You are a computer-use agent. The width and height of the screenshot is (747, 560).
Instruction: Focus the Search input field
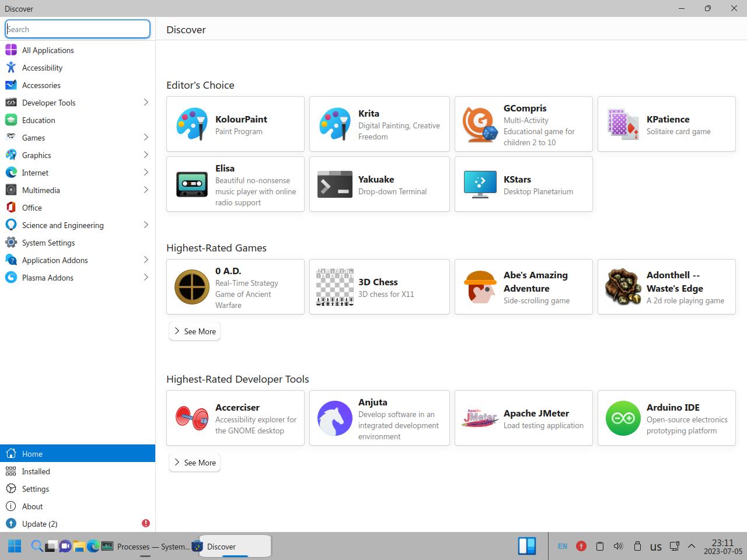coord(78,29)
